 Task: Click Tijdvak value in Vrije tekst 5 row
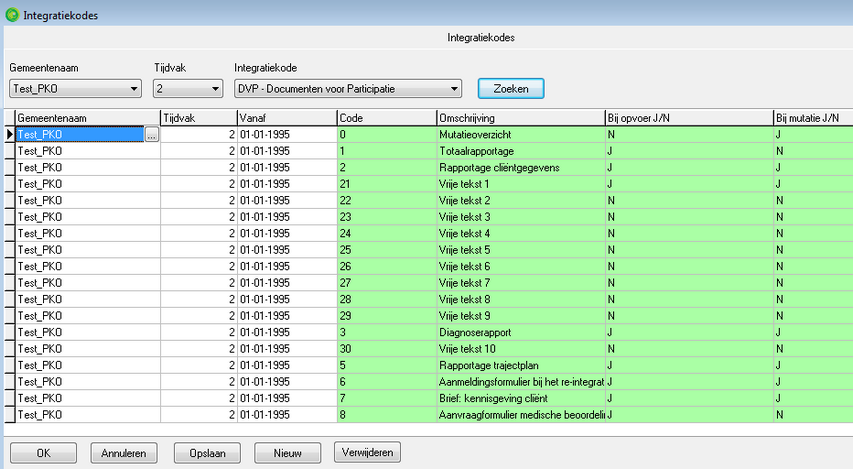click(x=199, y=250)
